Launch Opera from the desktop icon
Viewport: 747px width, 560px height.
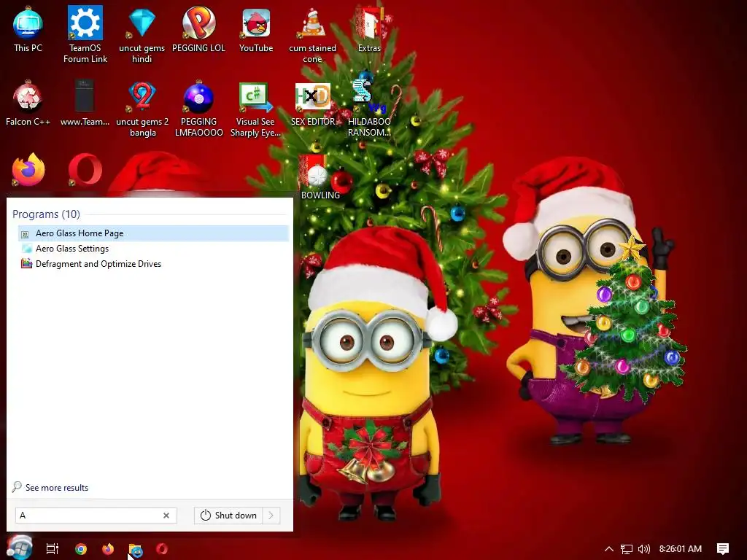pyautogui.click(x=85, y=169)
